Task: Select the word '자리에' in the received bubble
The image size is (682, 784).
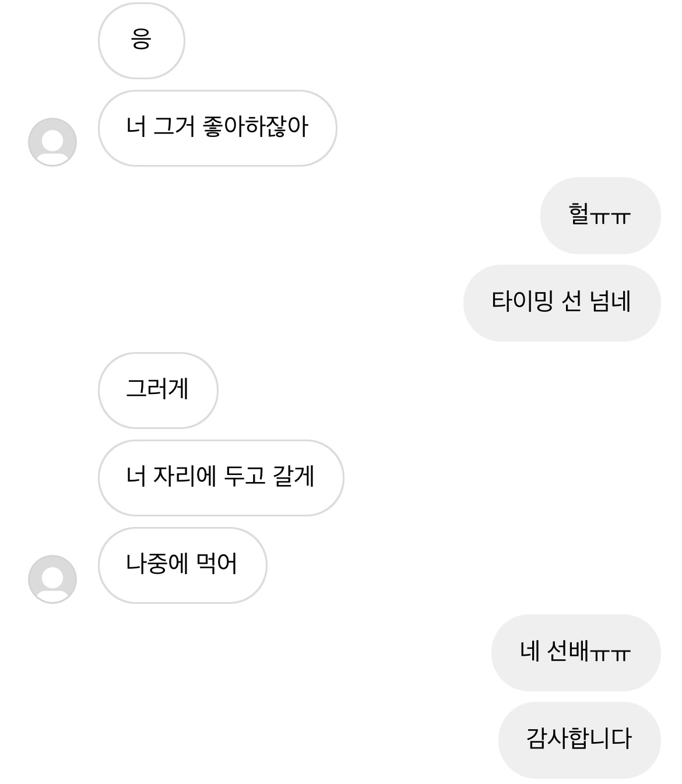Action: [x=184, y=477]
